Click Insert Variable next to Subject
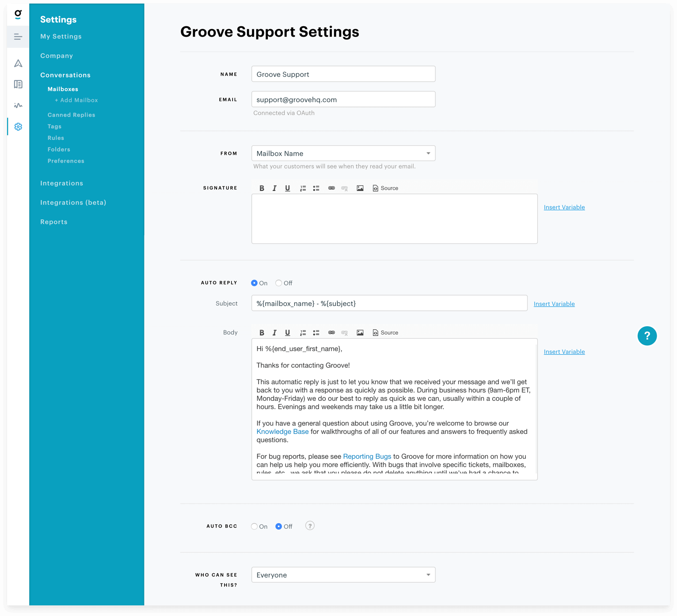Screen dimensions: 677x616 (x=554, y=304)
